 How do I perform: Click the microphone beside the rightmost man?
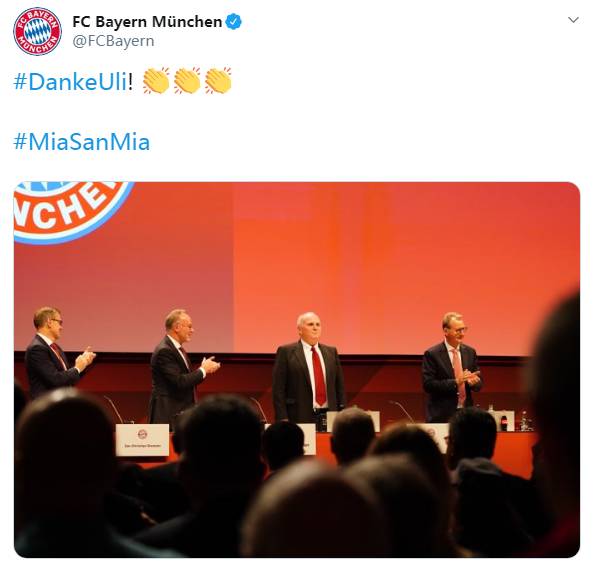tap(403, 411)
